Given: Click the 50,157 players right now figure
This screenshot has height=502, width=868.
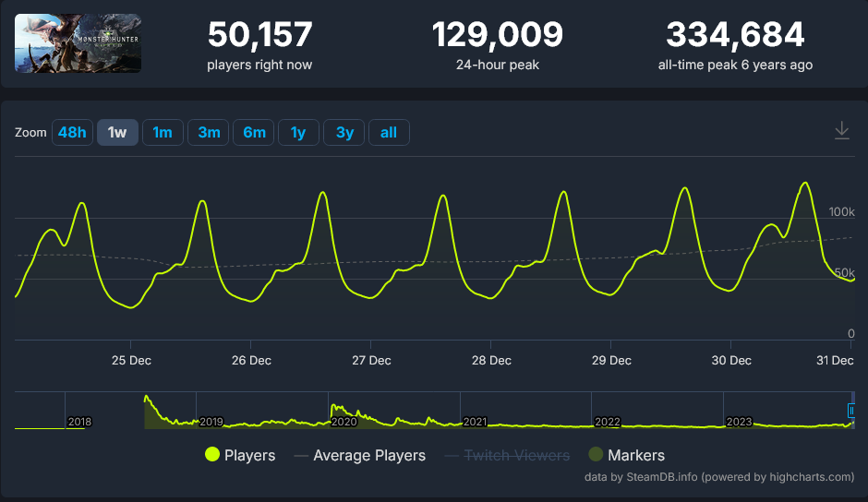Looking at the screenshot, I should [259, 35].
